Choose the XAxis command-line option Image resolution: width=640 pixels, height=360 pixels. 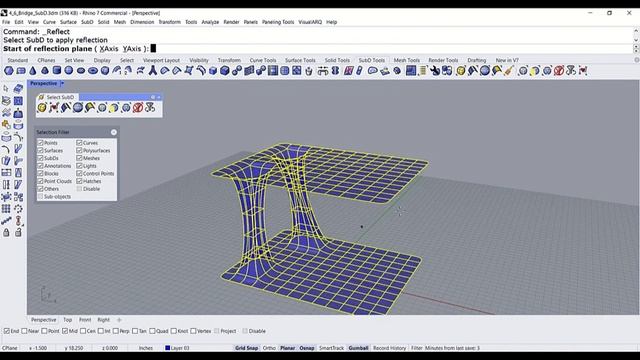click(x=109, y=49)
